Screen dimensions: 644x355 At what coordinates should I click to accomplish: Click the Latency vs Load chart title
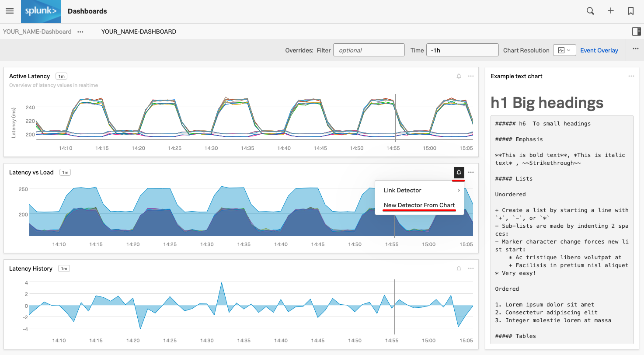pos(31,172)
